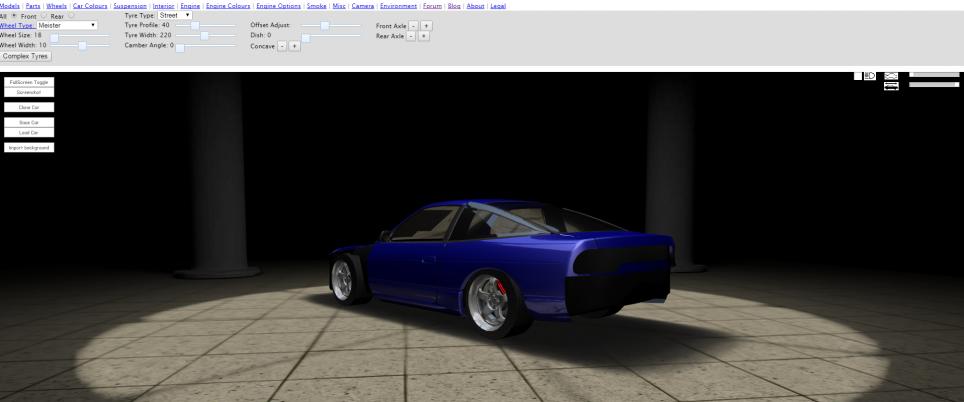Click the Import background button
This screenshot has width=964, height=402.
(x=29, y=148)
